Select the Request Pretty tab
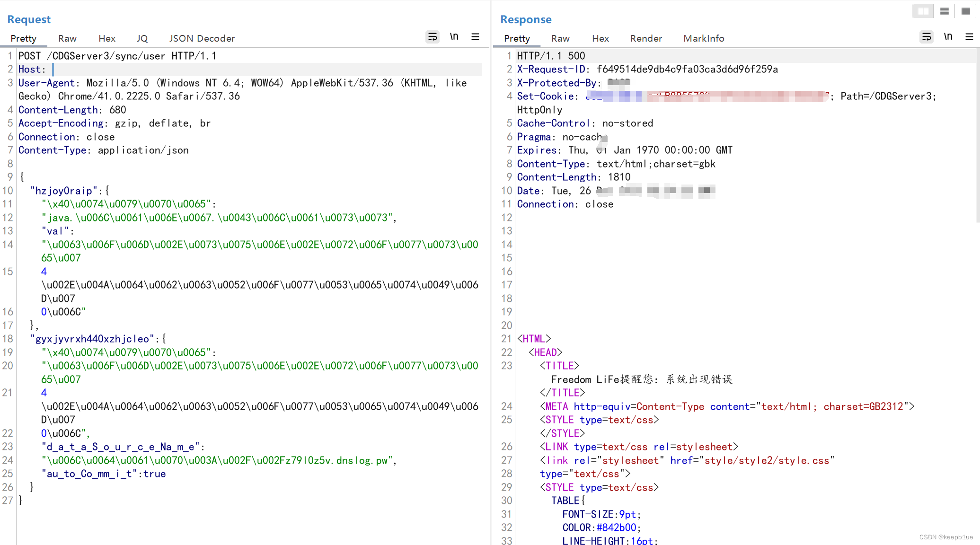 pyautogui.click(x=24, y=38)
